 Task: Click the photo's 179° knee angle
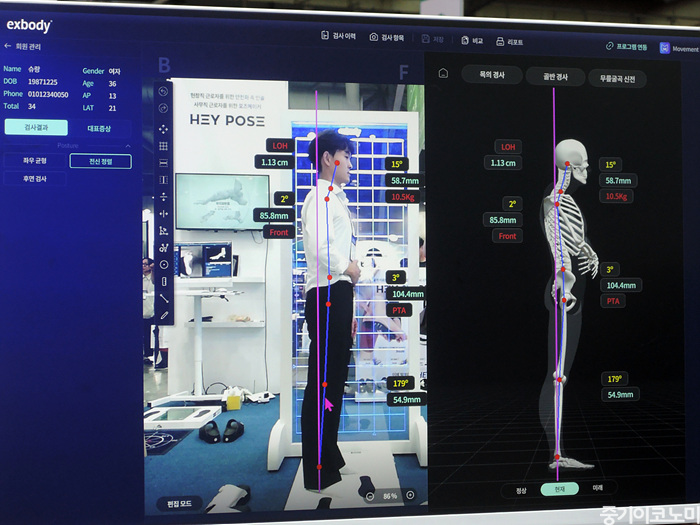(400, 383)
